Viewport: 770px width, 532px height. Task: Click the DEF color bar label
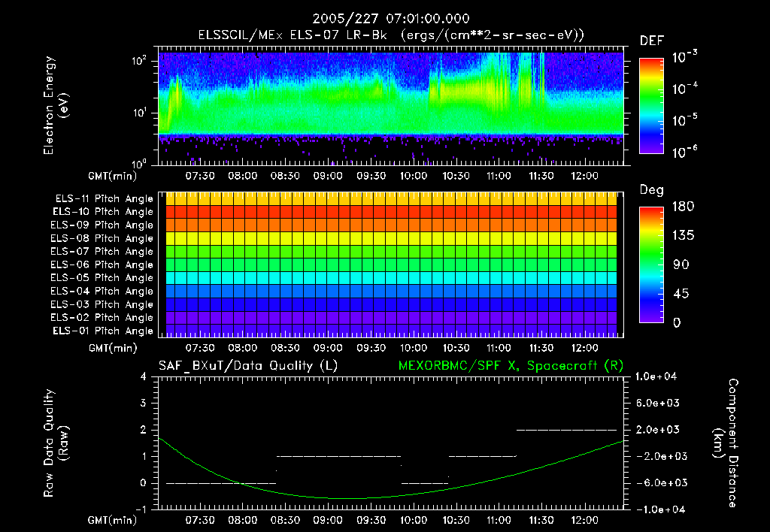coord(652,41)
